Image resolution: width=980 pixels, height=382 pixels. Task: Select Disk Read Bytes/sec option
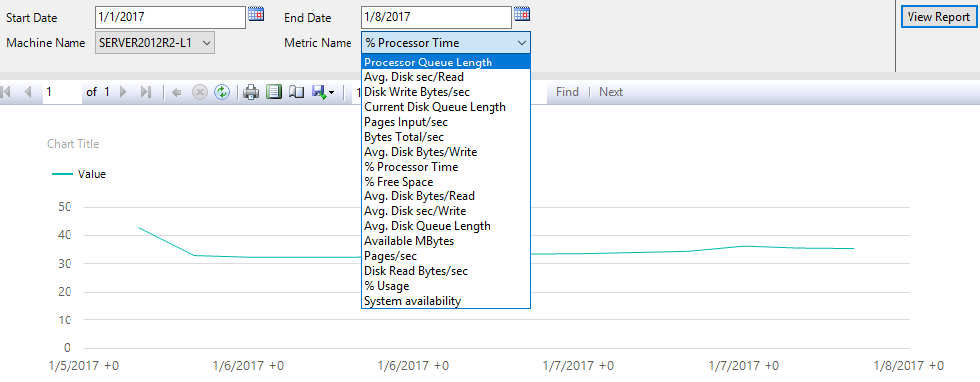tap(446, 271)
